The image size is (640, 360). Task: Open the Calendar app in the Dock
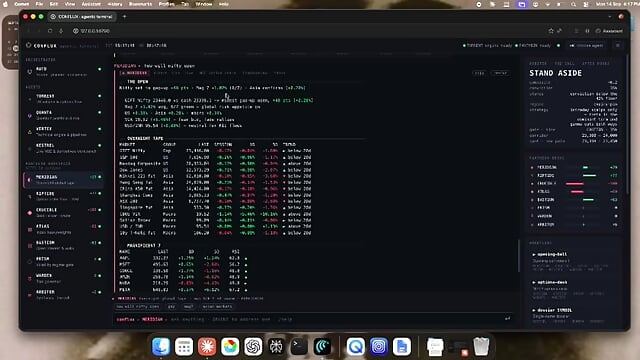tap(184, 347)
